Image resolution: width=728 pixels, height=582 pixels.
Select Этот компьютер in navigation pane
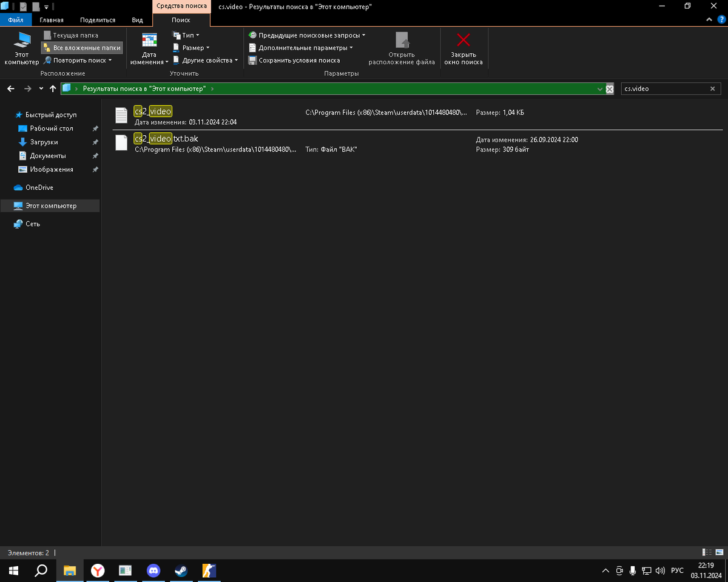point(50,206)
